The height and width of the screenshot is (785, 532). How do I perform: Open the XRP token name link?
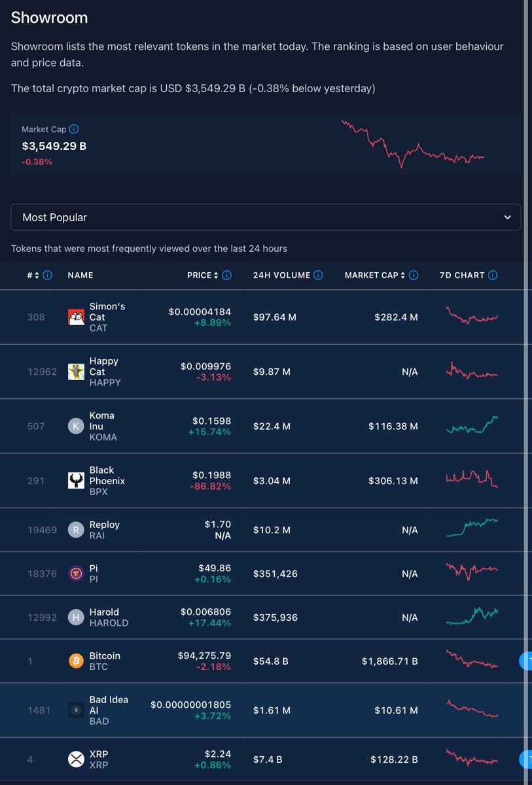pos(99,754)
